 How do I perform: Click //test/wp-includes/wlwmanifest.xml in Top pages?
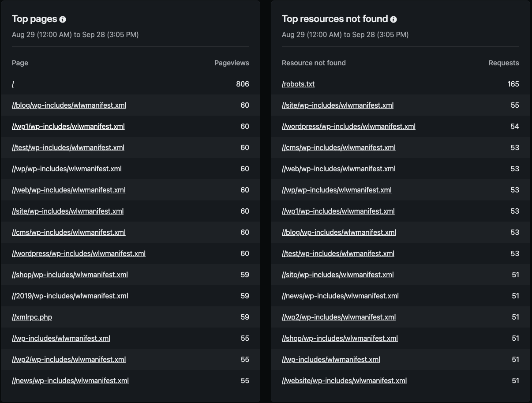[68, 147]
